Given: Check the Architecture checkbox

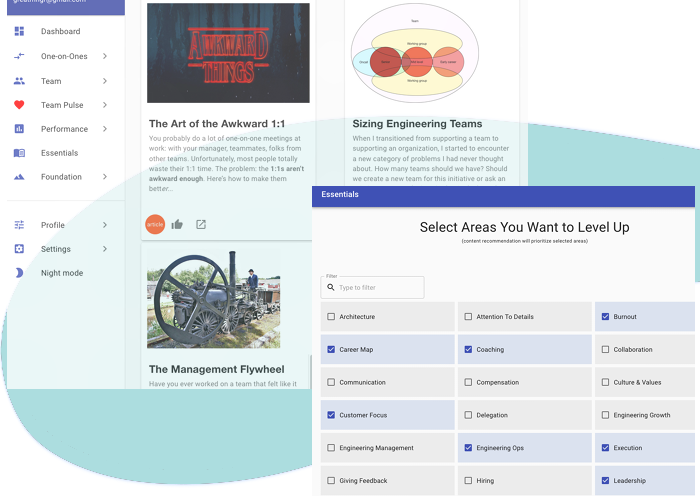Looking at the screenshot, I should coord(332,317).
